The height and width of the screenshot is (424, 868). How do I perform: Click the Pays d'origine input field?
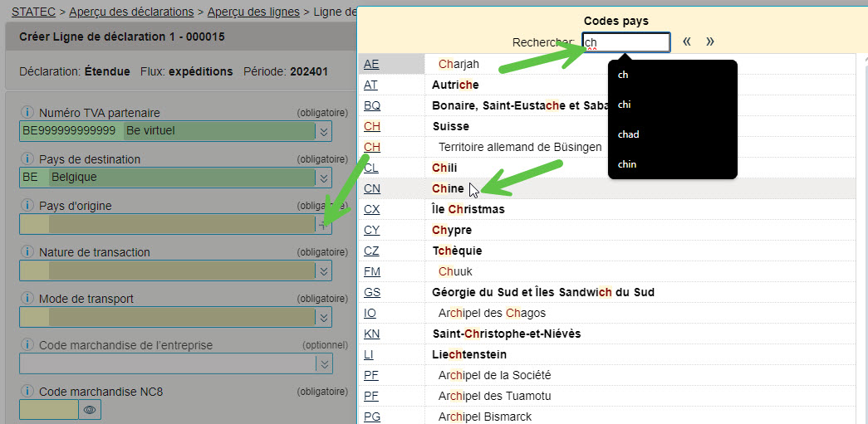(x=168, y=224)
